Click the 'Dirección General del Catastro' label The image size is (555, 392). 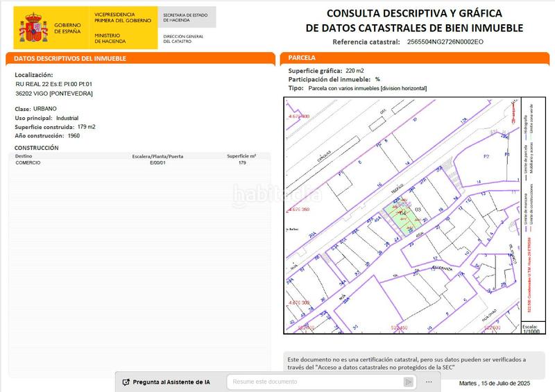click(x=183, y=38)
